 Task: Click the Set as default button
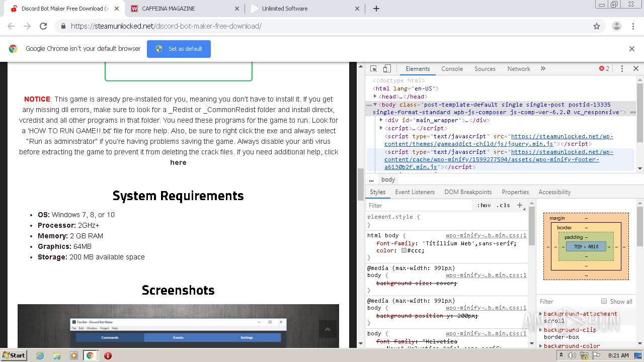point(179,49)
